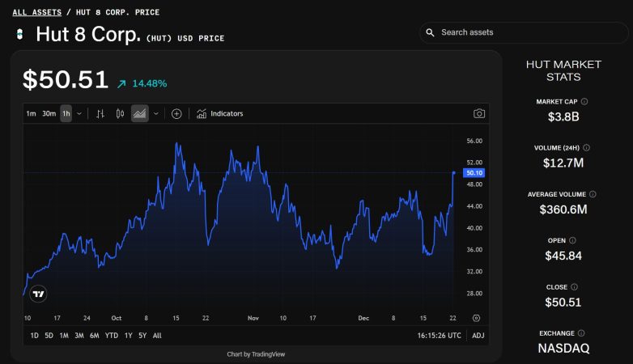Viewport: 633px width, 364px height.
Task: Select the 6M date range
Action: pyautogui.click(x=95, y=336)
